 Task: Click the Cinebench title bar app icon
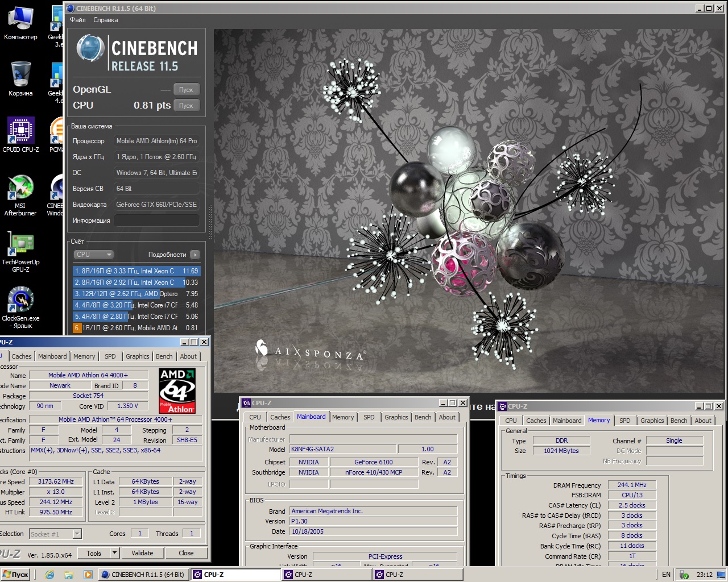(70, 9)
